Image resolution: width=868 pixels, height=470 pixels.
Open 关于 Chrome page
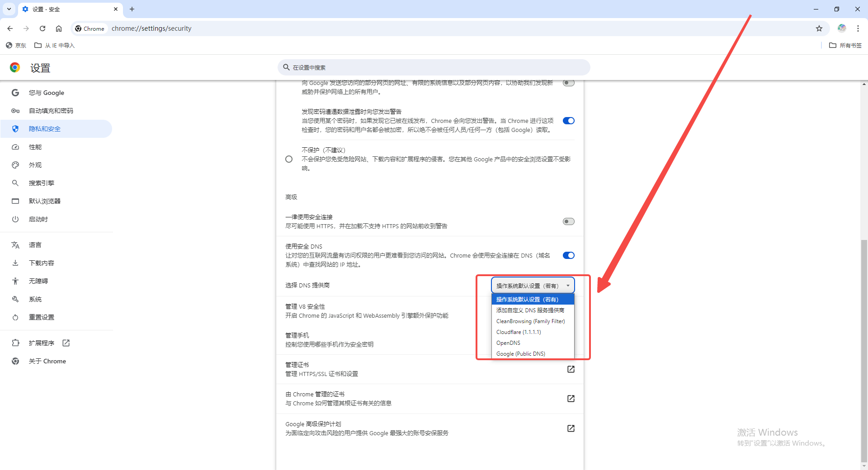(57, 361)
